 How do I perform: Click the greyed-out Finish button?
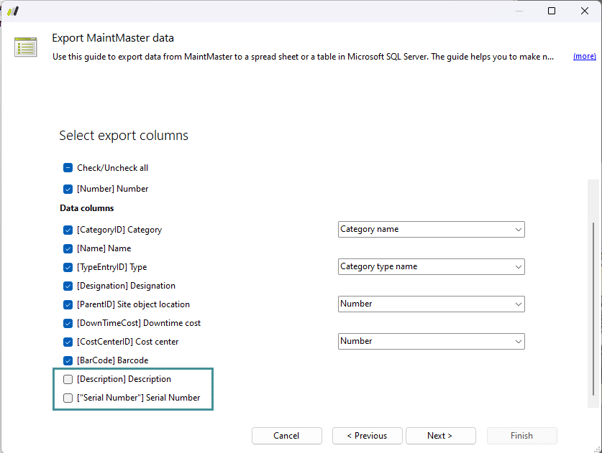click(522, 436)
